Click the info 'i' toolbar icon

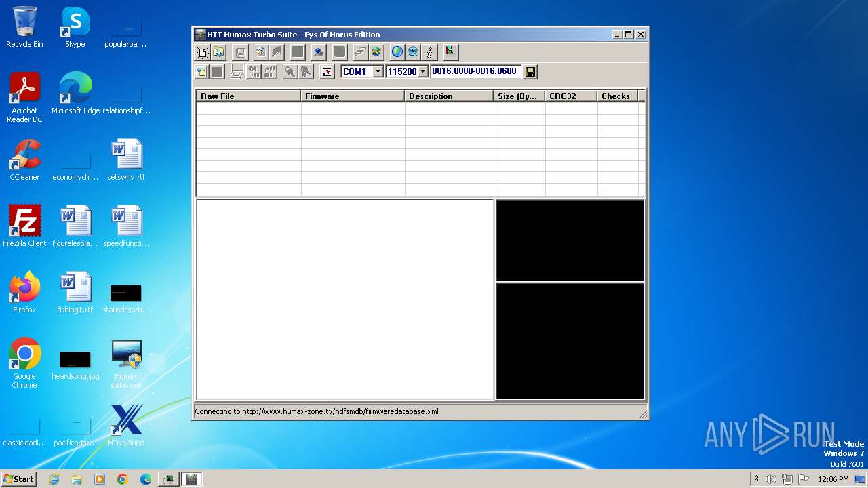point(429,52)
